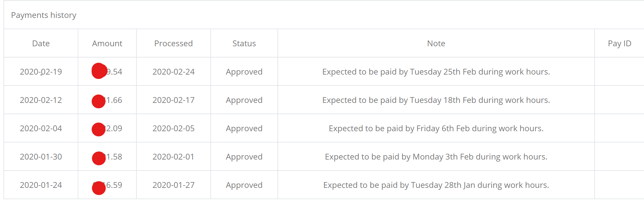Screen dimensions: 644x200
Task: Click the Status column header
Action: click(244, 43)
